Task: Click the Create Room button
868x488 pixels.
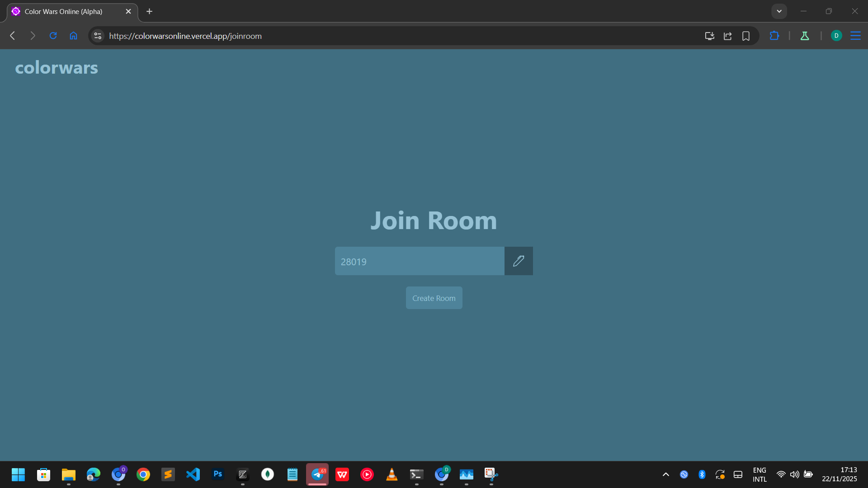Action: 434,298
